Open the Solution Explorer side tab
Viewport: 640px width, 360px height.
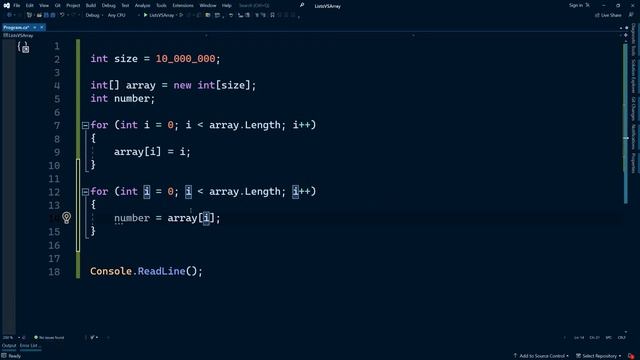pos(633,76)
